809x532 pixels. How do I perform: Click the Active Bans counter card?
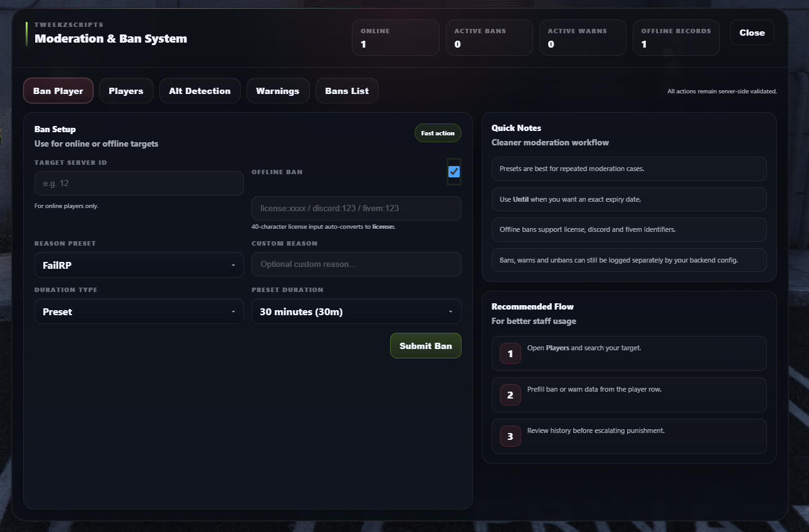tap(489, 38)
